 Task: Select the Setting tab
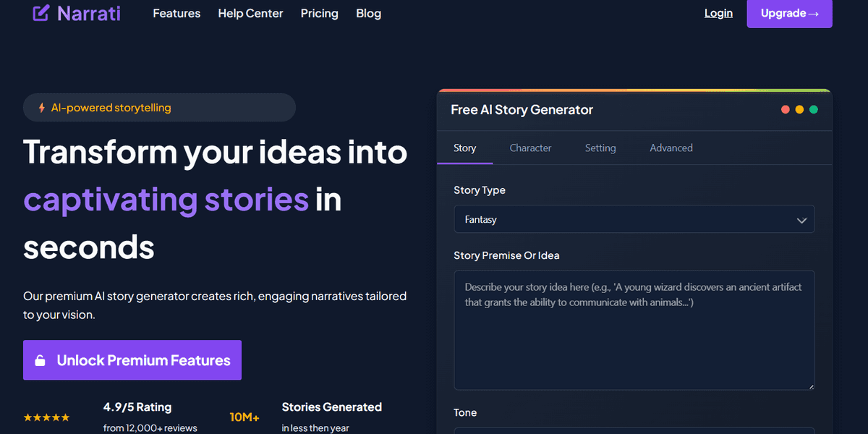coord(600,148)
